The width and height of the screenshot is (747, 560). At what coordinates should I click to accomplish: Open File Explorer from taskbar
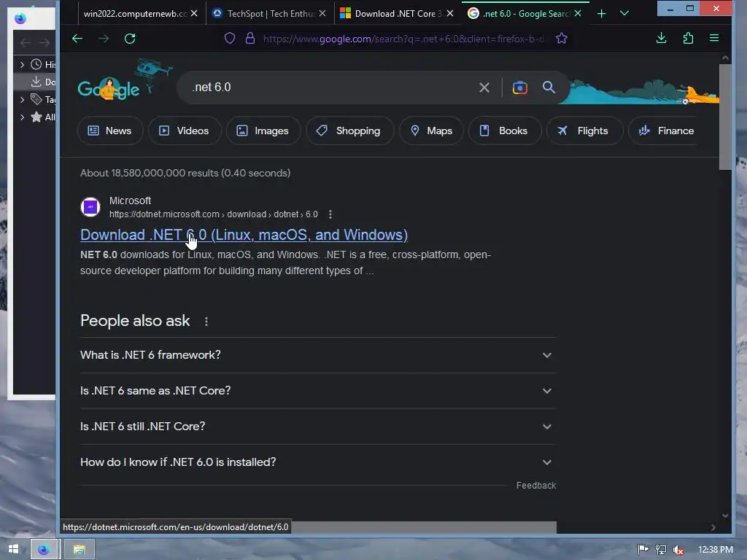pos(79,550)
